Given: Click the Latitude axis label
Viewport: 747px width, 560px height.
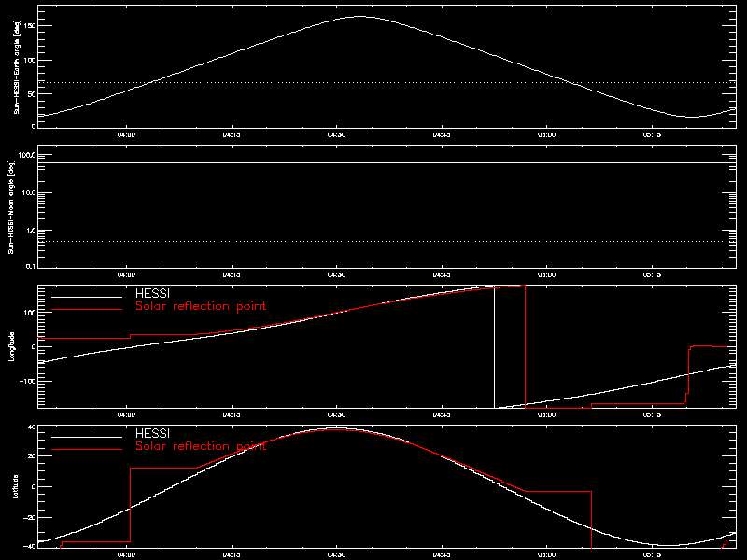Looking at the screenshot, I should point(16,486).
